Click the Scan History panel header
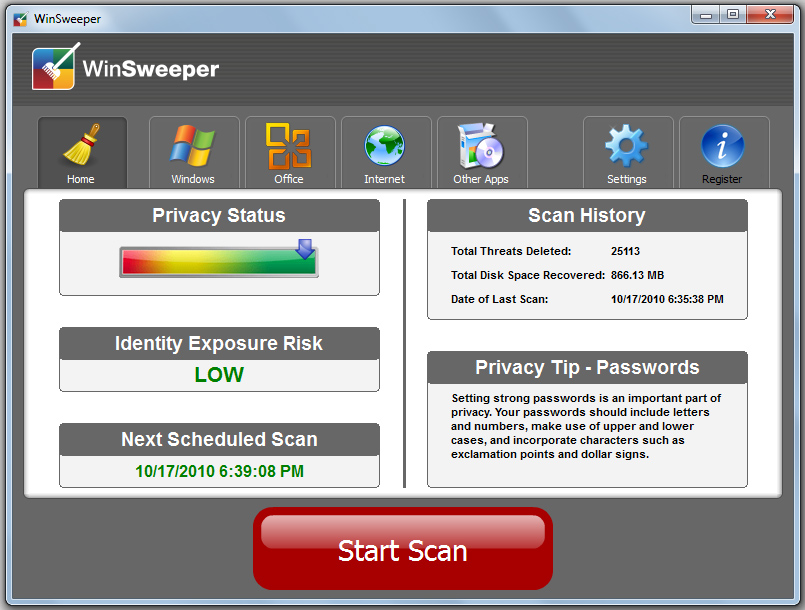 586,216
